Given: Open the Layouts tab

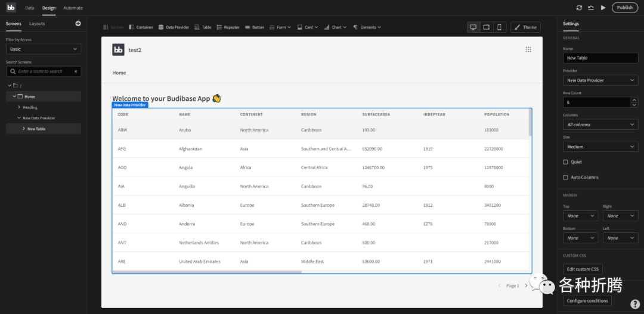Looking at the screenshot, I should pyautogui.click(x=37, y=24).
